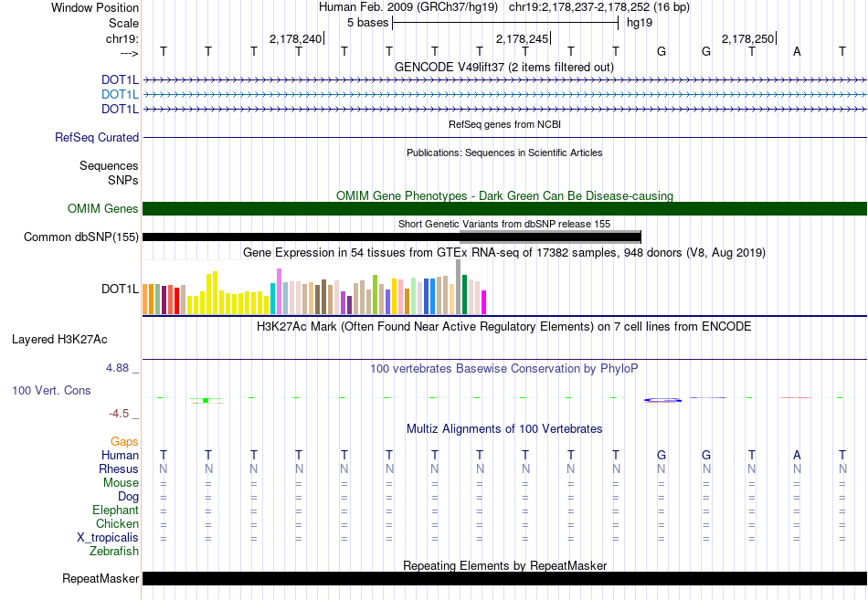Click the 'Zebrafish' species label

(114, 552)
